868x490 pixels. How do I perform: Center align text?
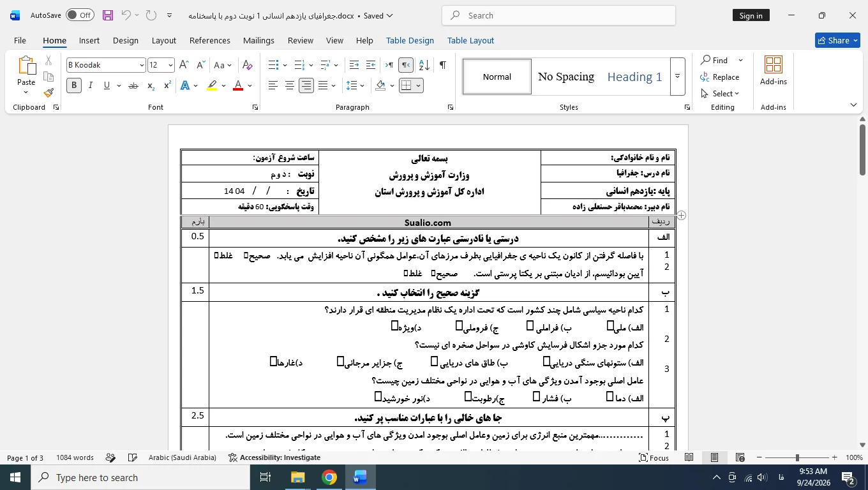click(x=290, y=85)
